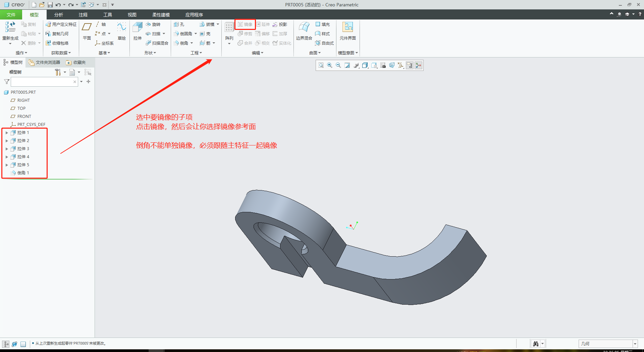This screenshot has width=644, height=352.
Task: Toggle full screen from the status bar
Action: coord(23,344)
